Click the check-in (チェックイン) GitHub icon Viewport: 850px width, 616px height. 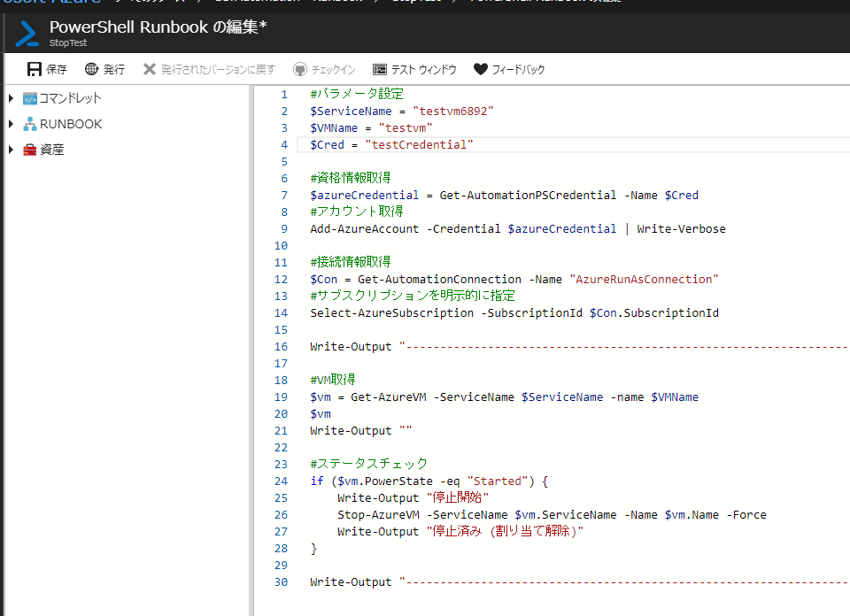[300, 69]
